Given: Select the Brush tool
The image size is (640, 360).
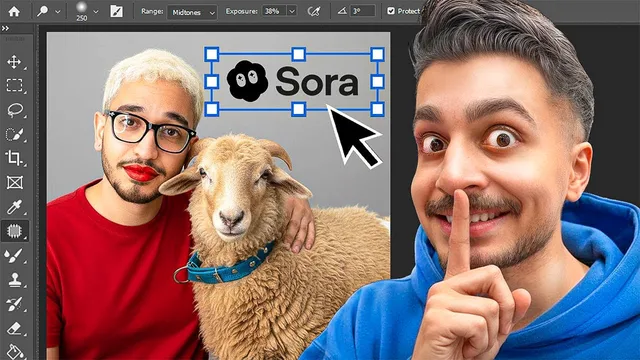Looking at the screenshot, I should coord(14,256).
